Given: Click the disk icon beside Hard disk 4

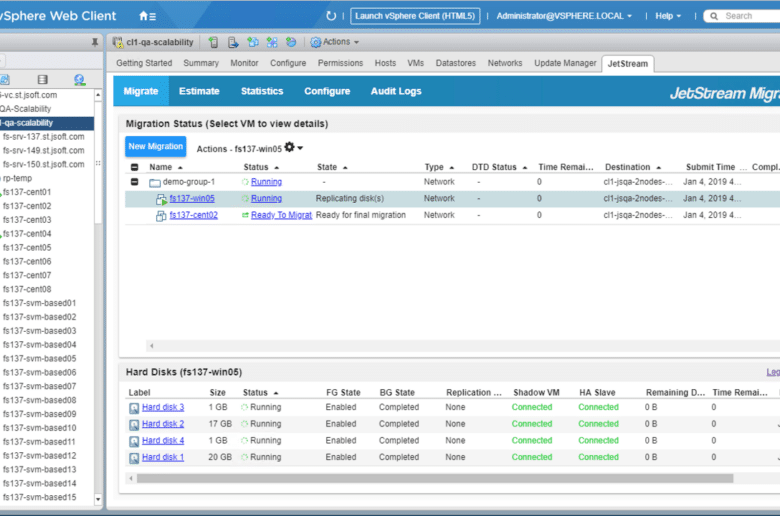Looking at the screenshot, I should point(134,441).
